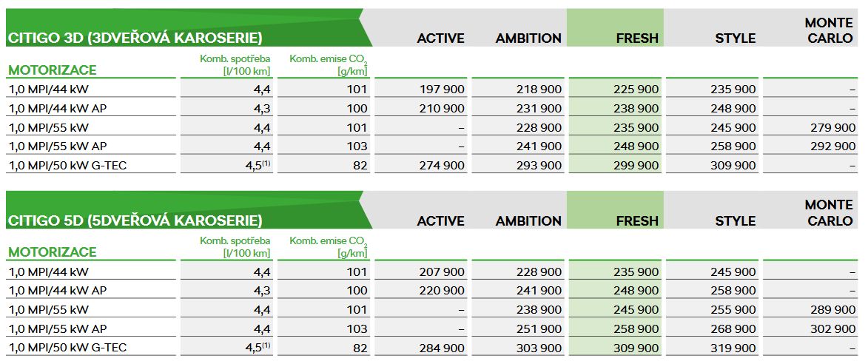Select the FRESH column header in Citigo 3D table
This screenshot has height=364, width=868.
coord(636,38)
